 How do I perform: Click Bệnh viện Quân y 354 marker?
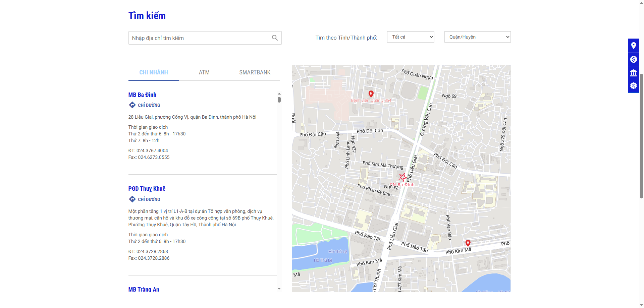371,94
